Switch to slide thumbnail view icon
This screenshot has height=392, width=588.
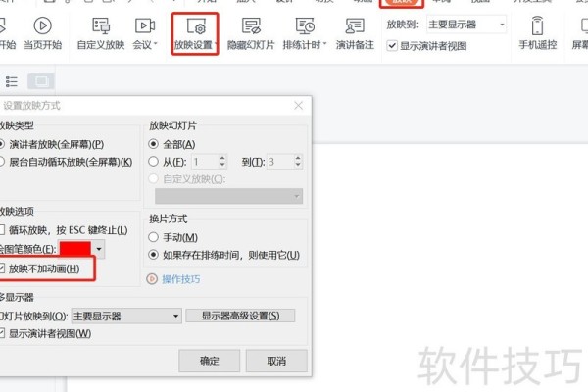[x=41, y=81]
